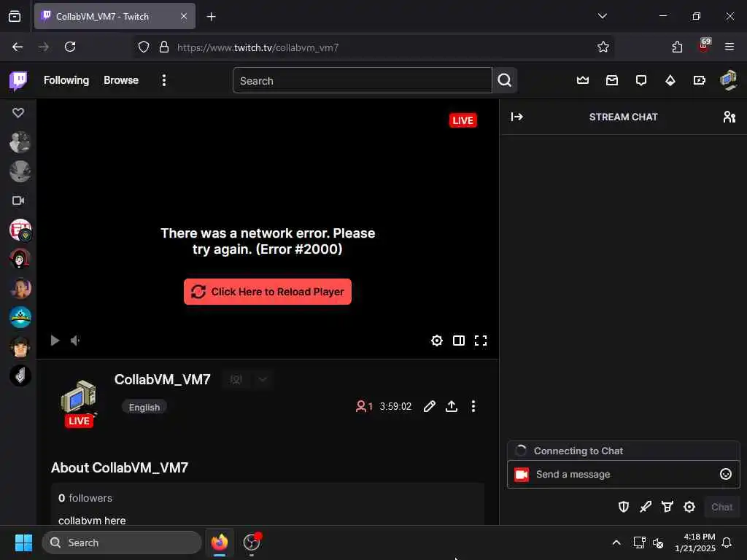The width and height of the screenshot is (747, 560).
Task: Click the stream uptime 3:59:02
Action: pyautogui.click(x=395, y=406)
